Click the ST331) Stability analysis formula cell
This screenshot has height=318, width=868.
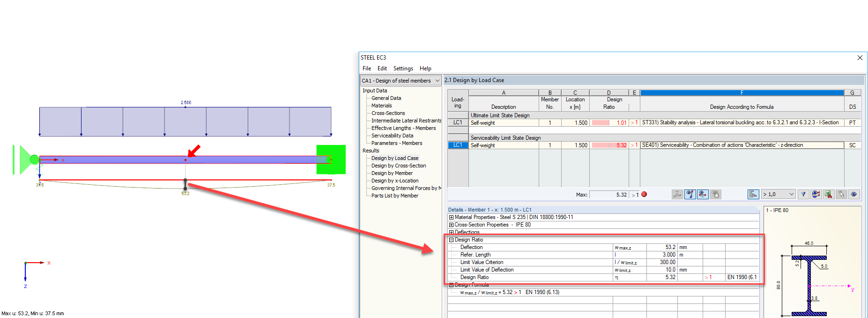(x=742, y=122)
